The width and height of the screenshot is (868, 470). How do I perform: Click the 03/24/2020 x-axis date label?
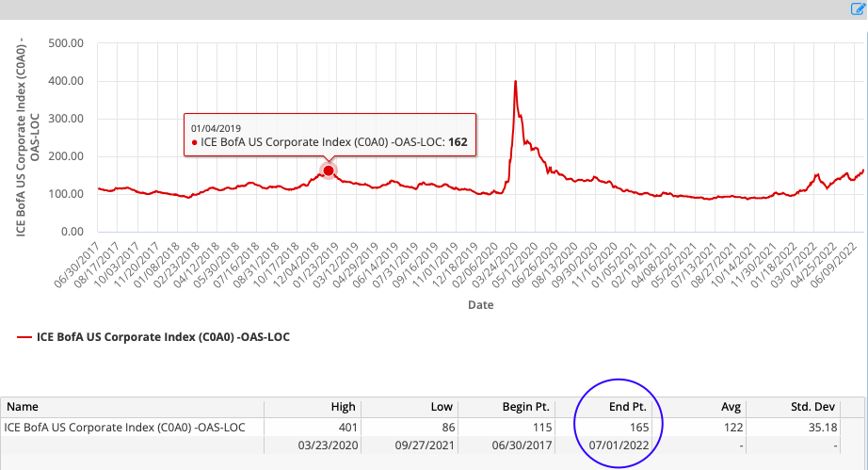coord(496,264)
